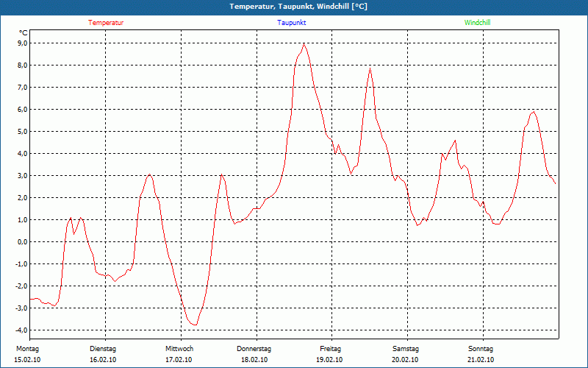Screen dimensions: 588x368
Task: Select the 7,0 value on the y-axis
Action: [23, 88]
